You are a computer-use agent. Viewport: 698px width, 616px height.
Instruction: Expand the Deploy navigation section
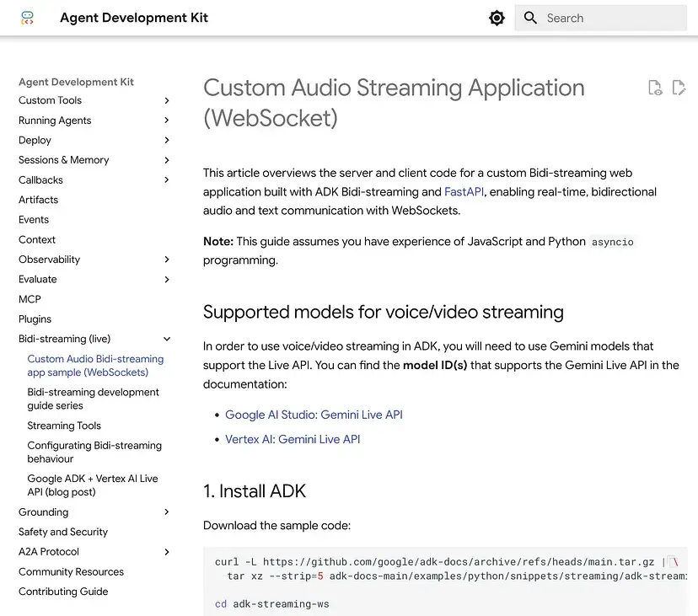167,141
